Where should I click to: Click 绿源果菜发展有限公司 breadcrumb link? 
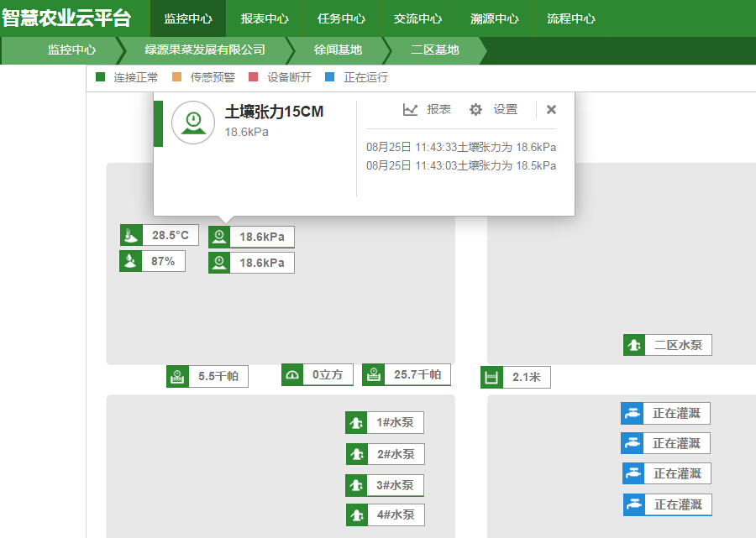[204, 50]
